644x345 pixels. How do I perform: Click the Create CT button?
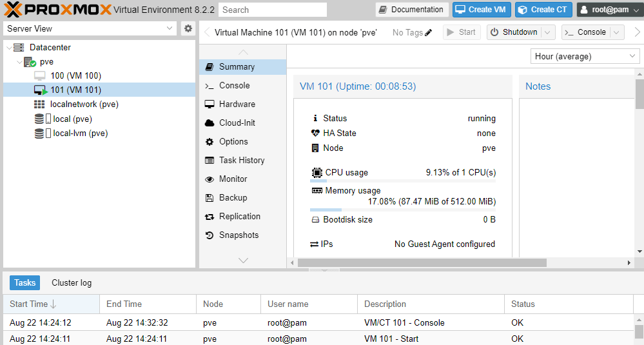[x=543, y=10]
